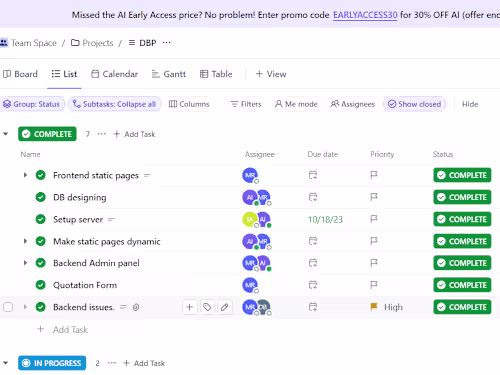Select the Backend issues row checkbox
Image resolution: width=500 pixels, height=375 pixels.
(x=8, y=307)
